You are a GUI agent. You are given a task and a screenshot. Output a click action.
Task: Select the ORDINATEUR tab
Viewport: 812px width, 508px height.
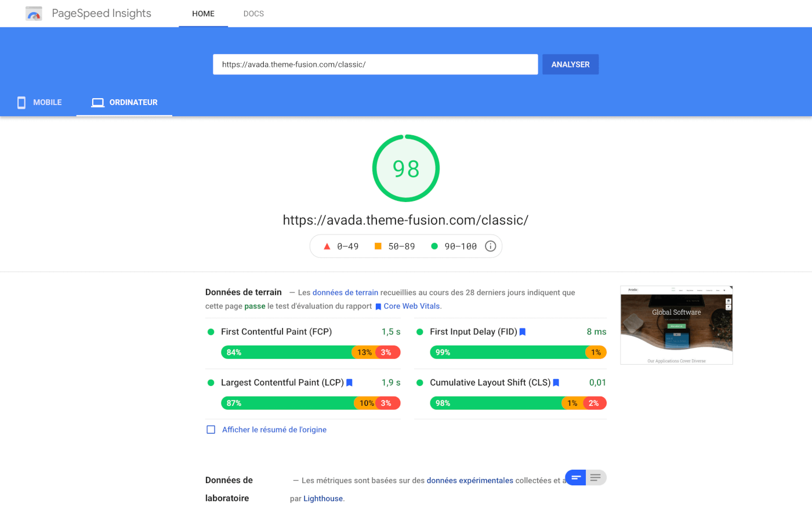pos(124,103)
